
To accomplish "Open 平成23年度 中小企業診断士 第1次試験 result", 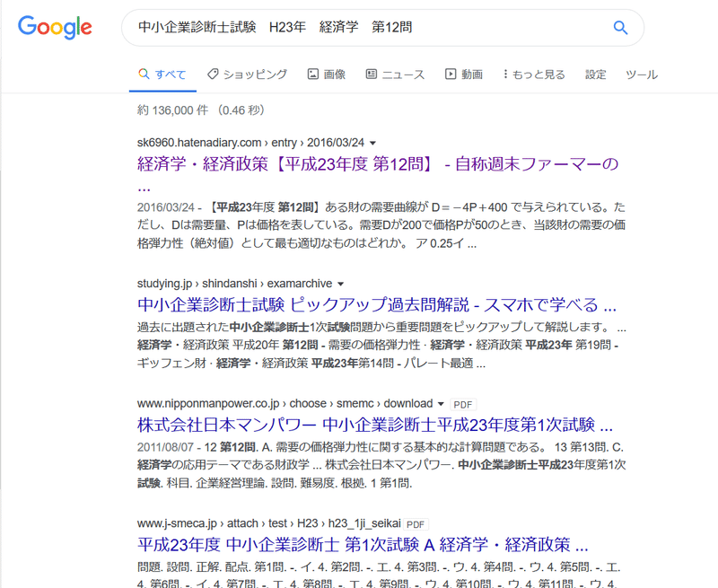I will pos(363,545).
